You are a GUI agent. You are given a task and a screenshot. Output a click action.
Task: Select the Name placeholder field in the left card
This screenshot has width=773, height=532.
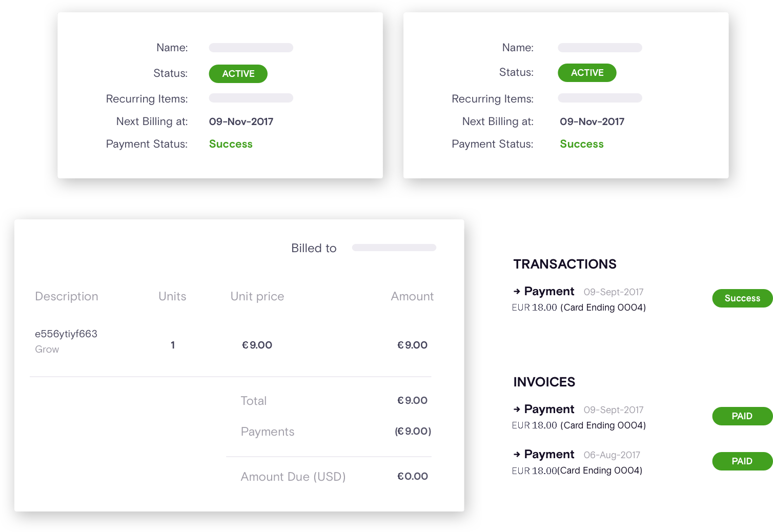251,48
